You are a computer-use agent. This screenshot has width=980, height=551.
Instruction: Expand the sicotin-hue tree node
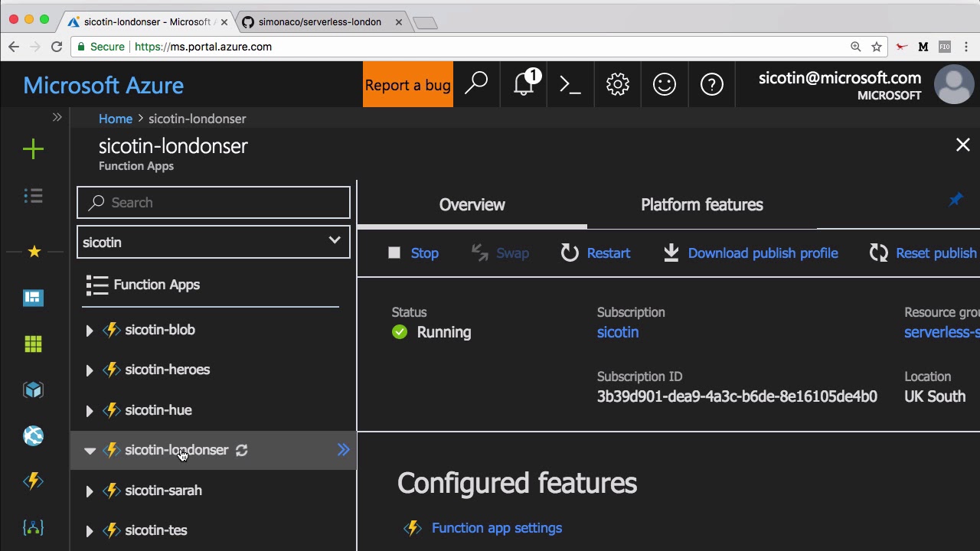click(90, 411)
